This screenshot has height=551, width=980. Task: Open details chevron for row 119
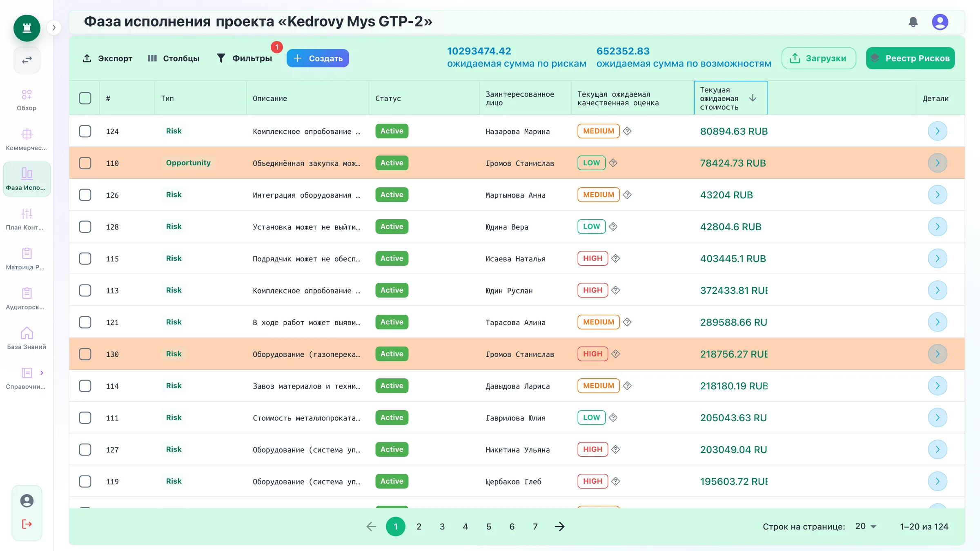click(938, 481)
